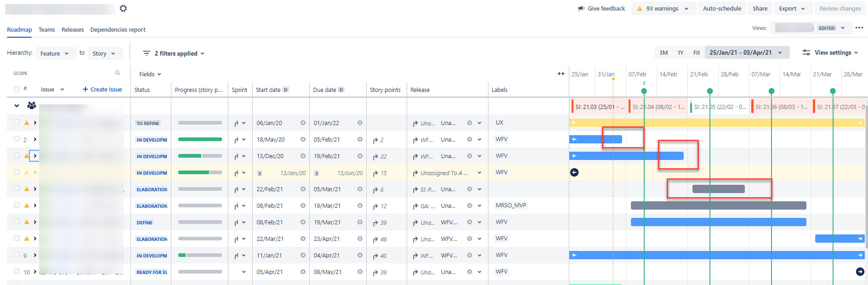This screenshot has width=868, height=285.
Task: Click the Auto-schedule button
Action: click(722, 8)
